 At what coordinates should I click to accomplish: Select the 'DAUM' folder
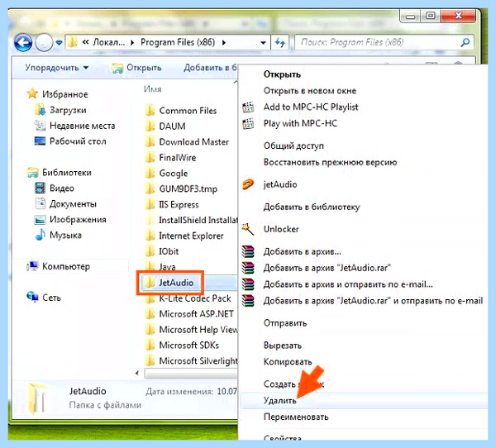click(166, 126)
